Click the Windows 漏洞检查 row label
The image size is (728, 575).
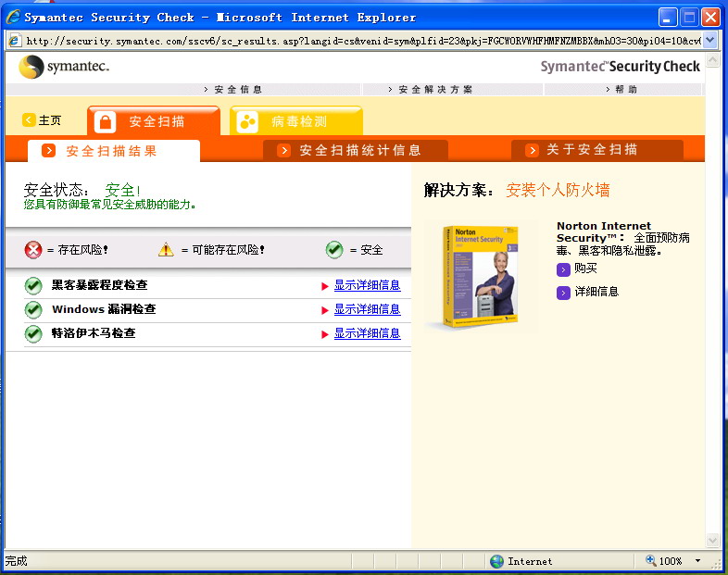click(x=104, y=309)
